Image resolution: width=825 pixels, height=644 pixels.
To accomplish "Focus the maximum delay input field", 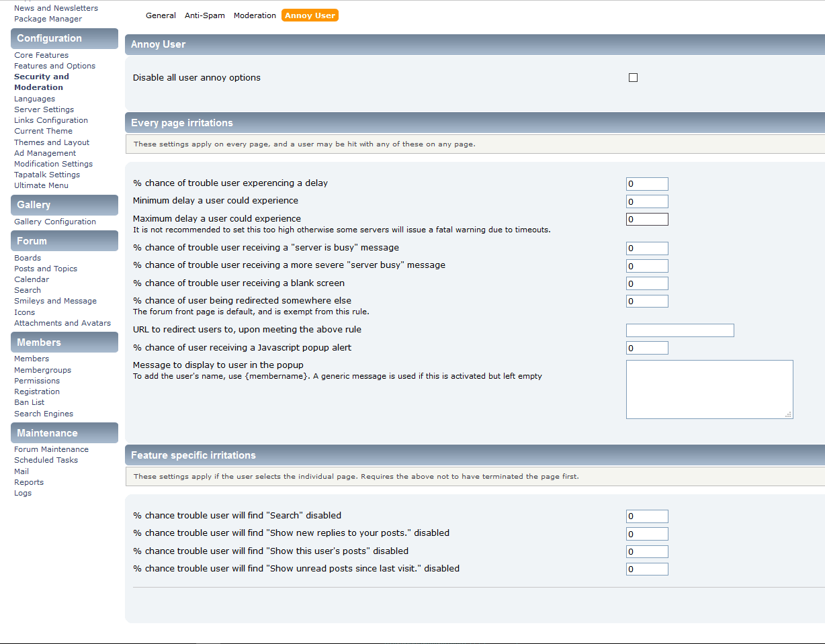I will 647,220.
